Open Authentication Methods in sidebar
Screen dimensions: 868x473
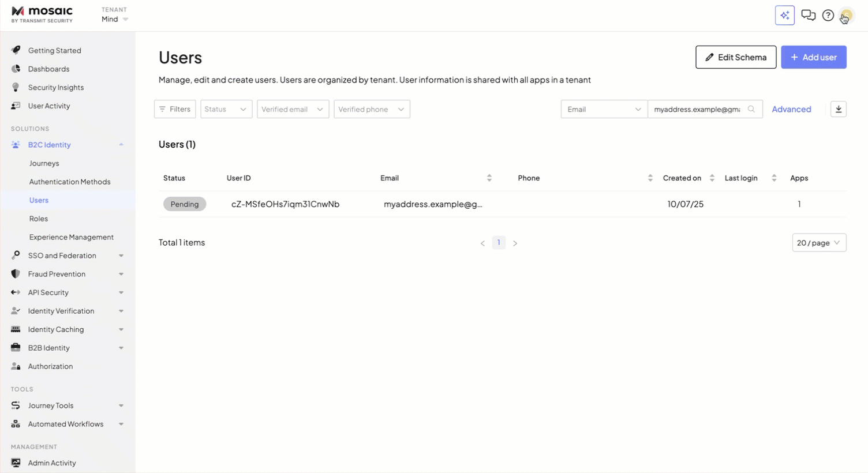pos(69,182)
